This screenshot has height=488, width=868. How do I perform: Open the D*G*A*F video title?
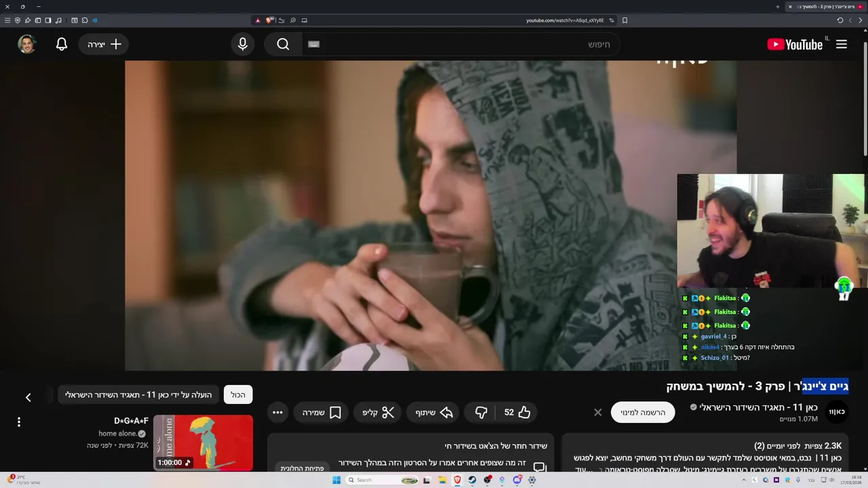click(x=131, y=421)
